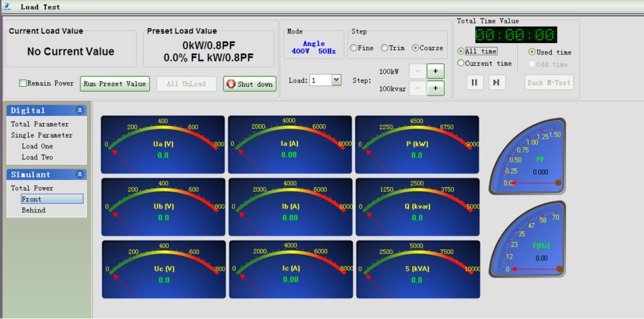Click the Ua (V) voltage gauge
The image size is (644, 319).
[163, 145]
